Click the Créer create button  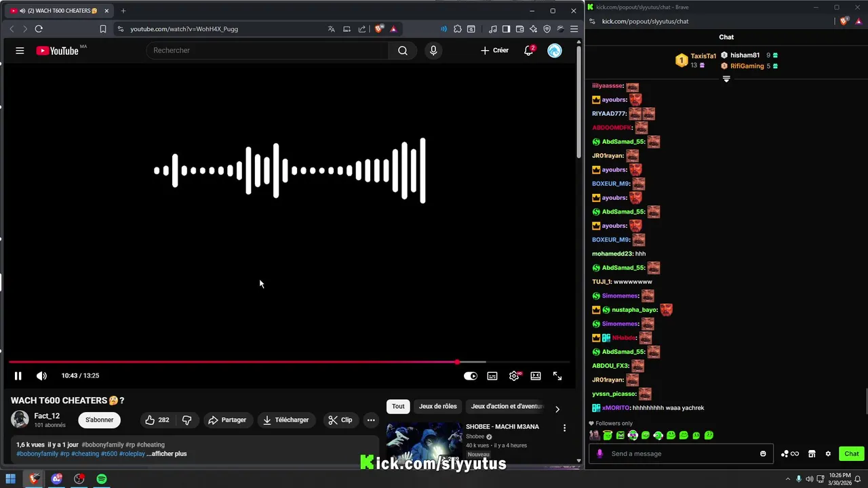click(494, 51)
